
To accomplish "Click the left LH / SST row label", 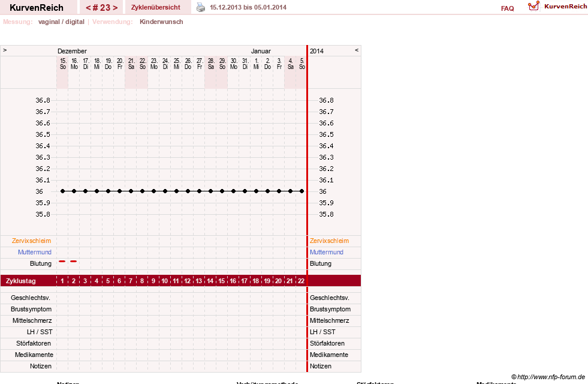I will 40,332.
